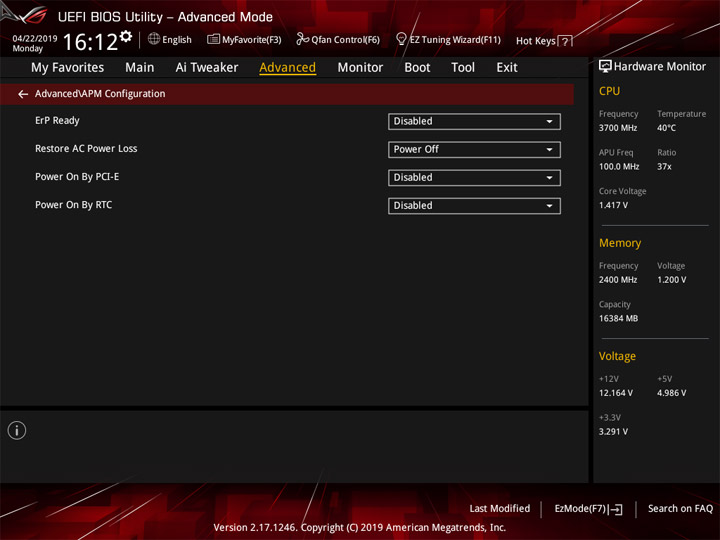Click the globe language icon
This screenshot has height=540, width=720.
[154, 39]
